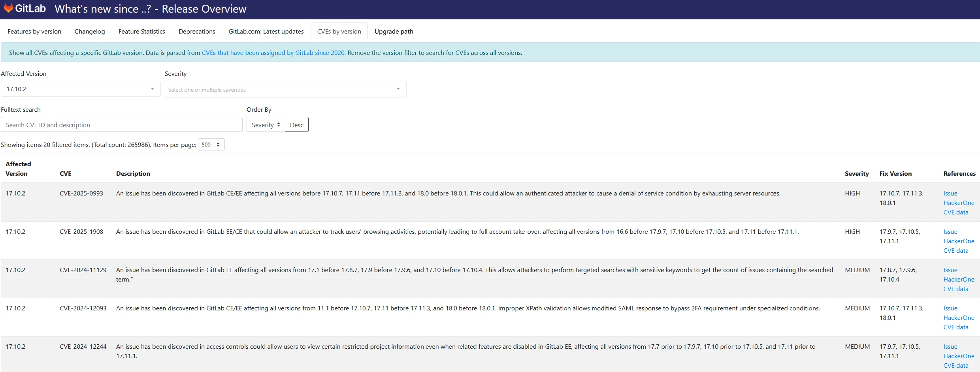Open the Changelog tab
The image size is (980, 372).
tap(89, 31)
